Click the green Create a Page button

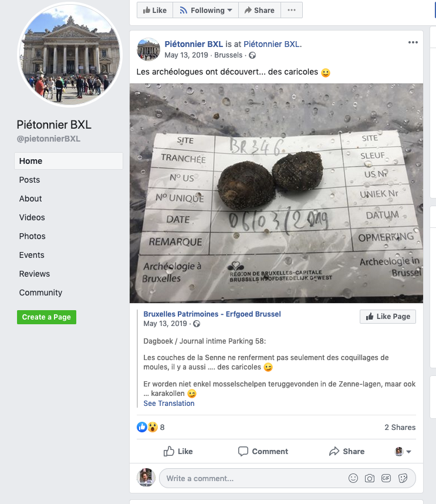click(46, 317)
